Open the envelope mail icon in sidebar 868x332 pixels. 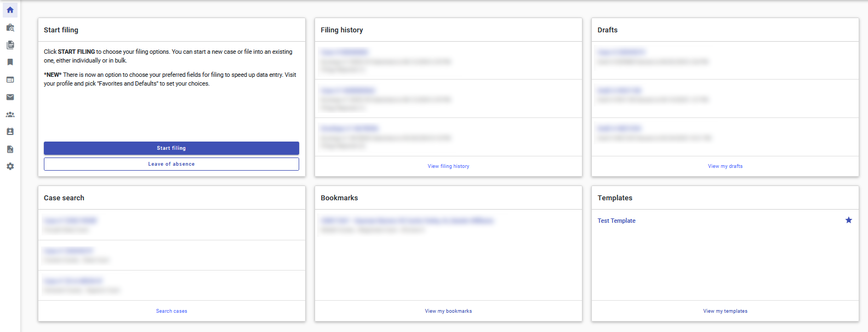coord(10,97)
